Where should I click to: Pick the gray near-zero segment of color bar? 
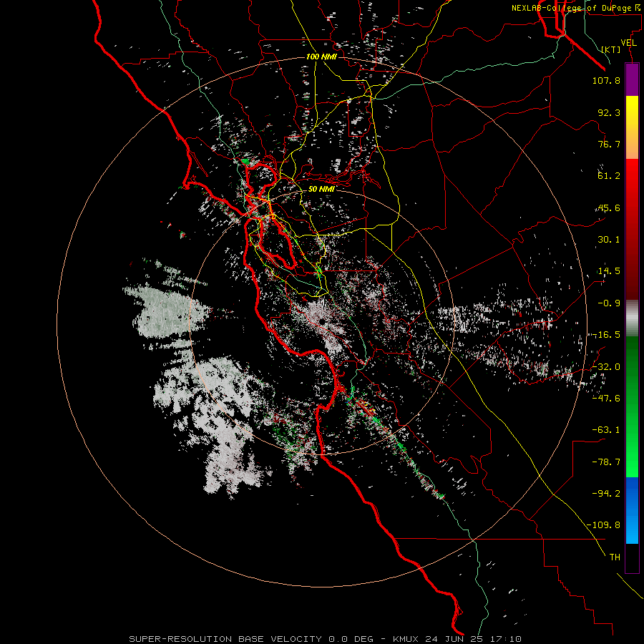click(632, 318)
